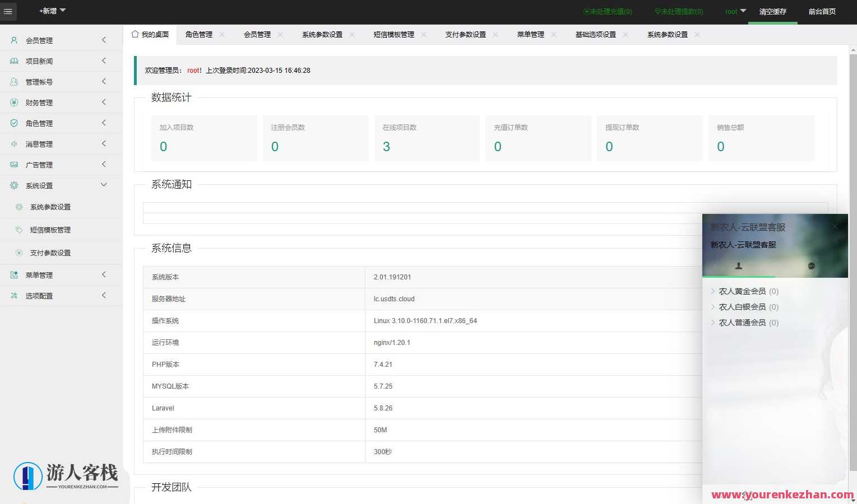The width and height of the screenshot is (857, 504).
Task: Click the 在线项目数 value 3
Action: tap(386, 147)
